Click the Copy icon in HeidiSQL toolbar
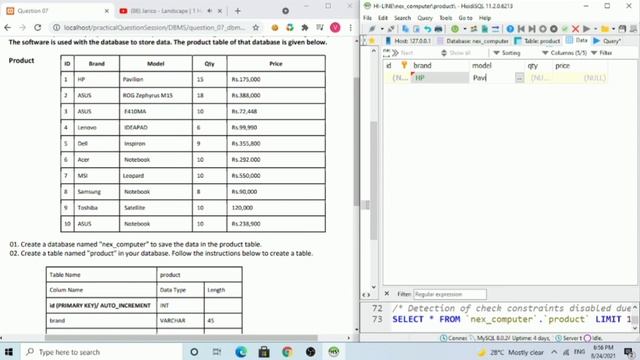The height and width of the screenshot is (360, 640). pos(405,29)
